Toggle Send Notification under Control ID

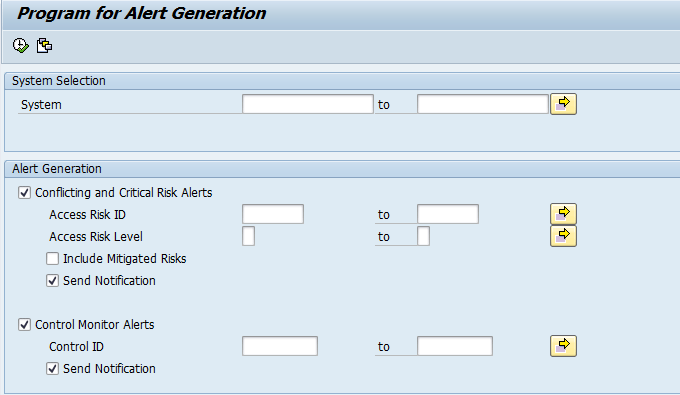click(x=52, y=369)
